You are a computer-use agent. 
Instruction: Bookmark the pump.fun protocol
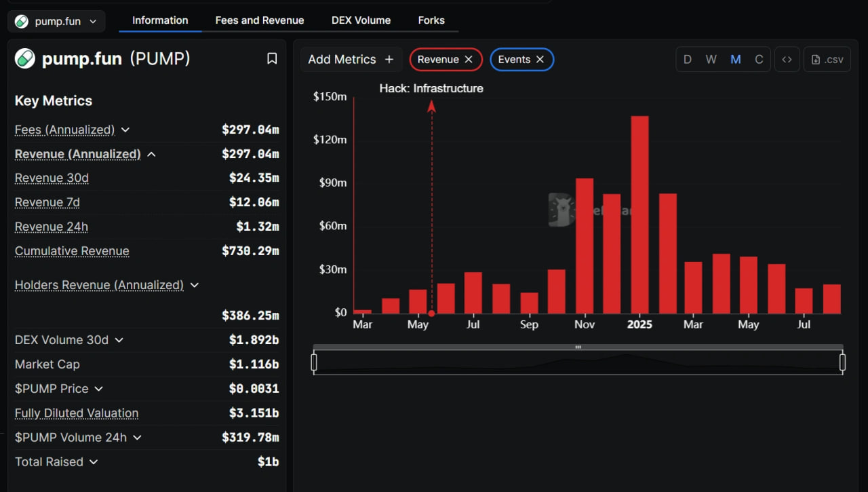272,59
